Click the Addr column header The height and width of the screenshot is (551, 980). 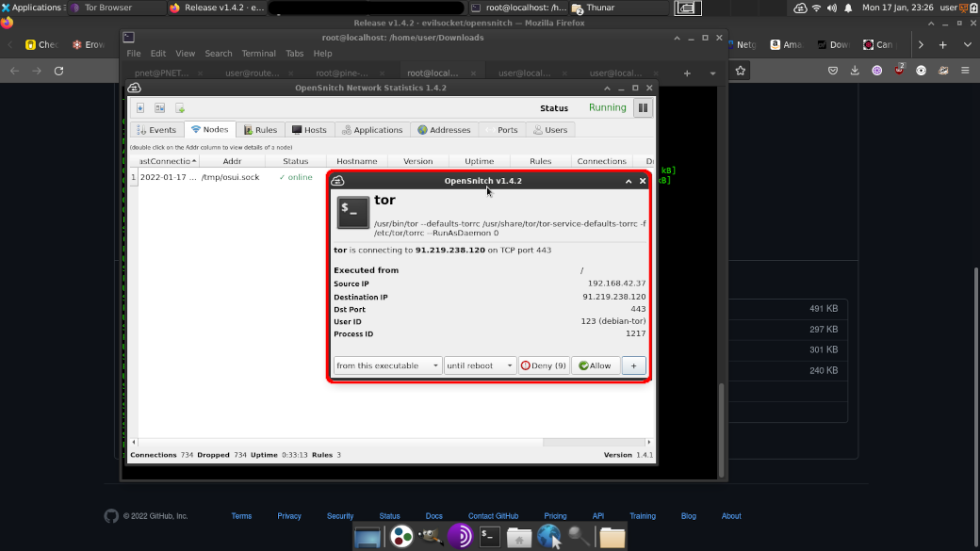click(x=232, y=161)
